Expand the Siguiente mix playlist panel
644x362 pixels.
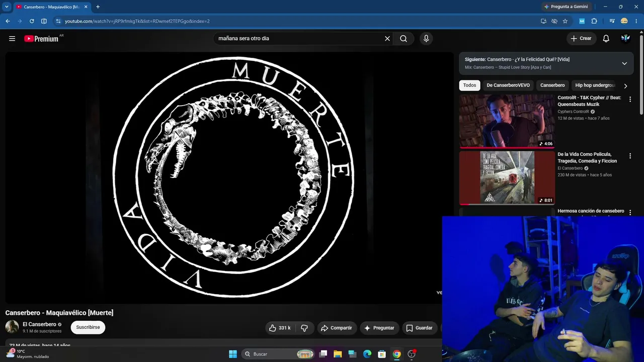coord(624,63)
